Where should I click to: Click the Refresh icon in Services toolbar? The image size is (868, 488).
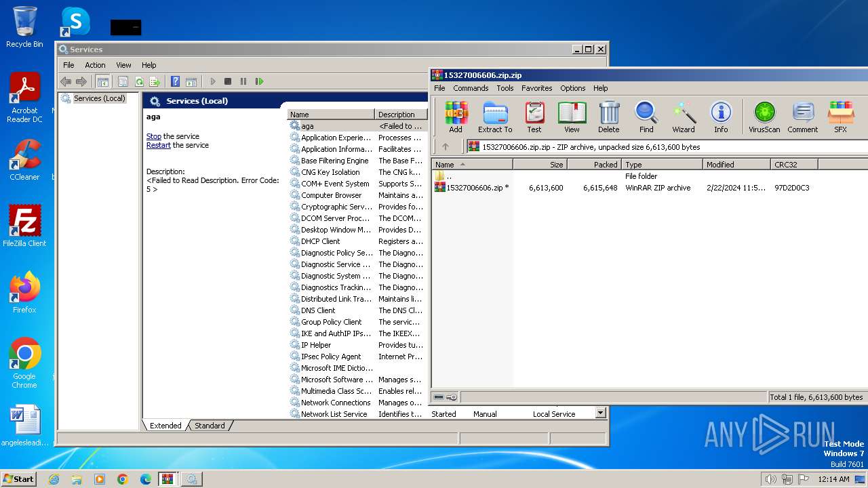tap(139, 81)
